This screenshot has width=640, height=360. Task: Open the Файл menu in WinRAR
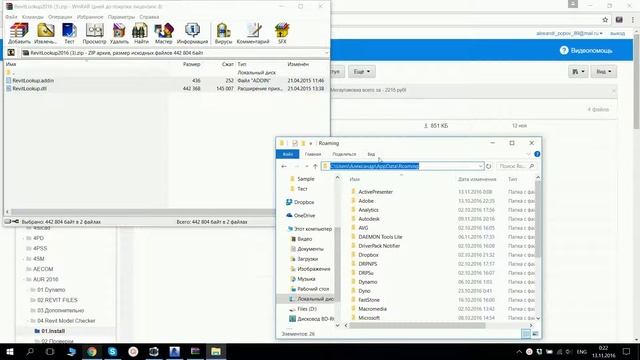click(11, 17)
